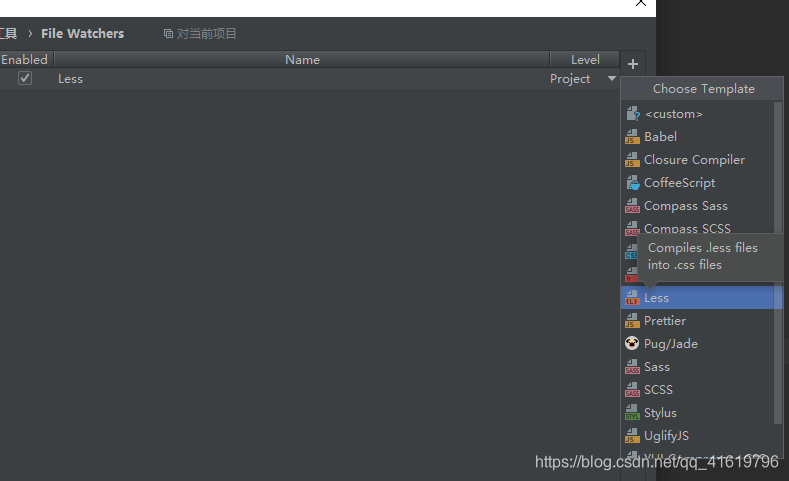Click the <custom> template icon

click(633, 114)
